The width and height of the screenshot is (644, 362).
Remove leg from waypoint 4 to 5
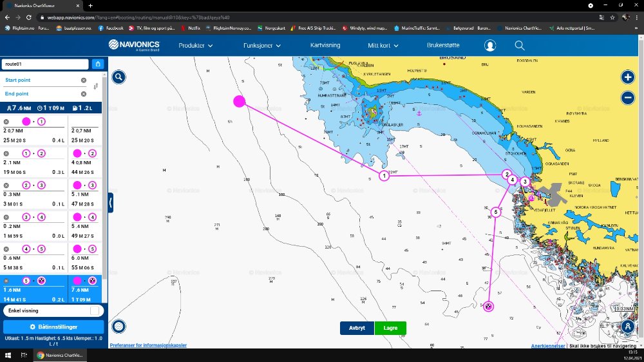point(6,249)
